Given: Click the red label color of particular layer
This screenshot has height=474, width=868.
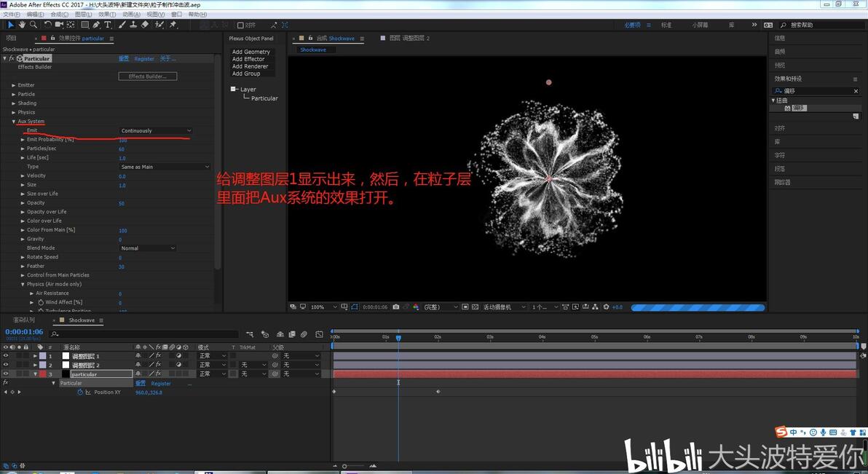Looking at the screenshot, I should point(43,374).
